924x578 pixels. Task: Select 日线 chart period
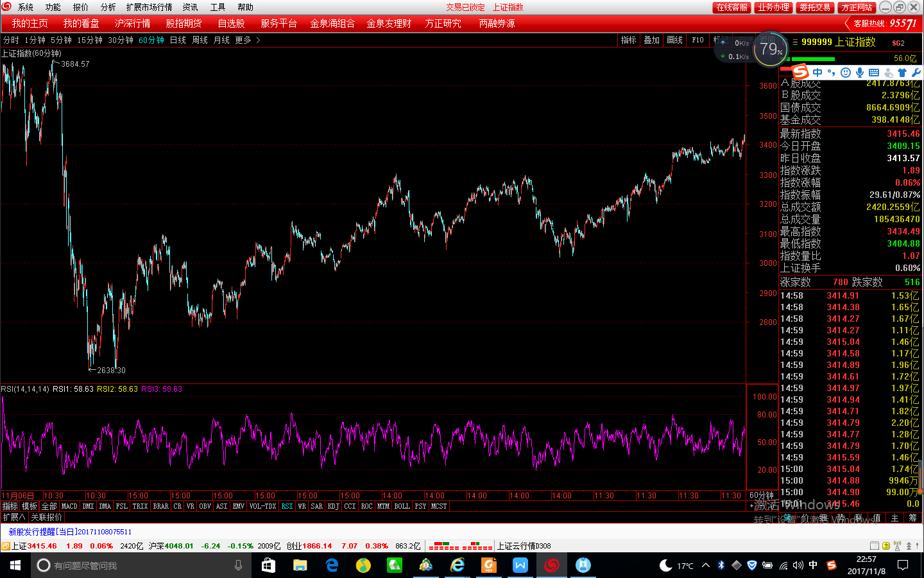coord(178,40)
